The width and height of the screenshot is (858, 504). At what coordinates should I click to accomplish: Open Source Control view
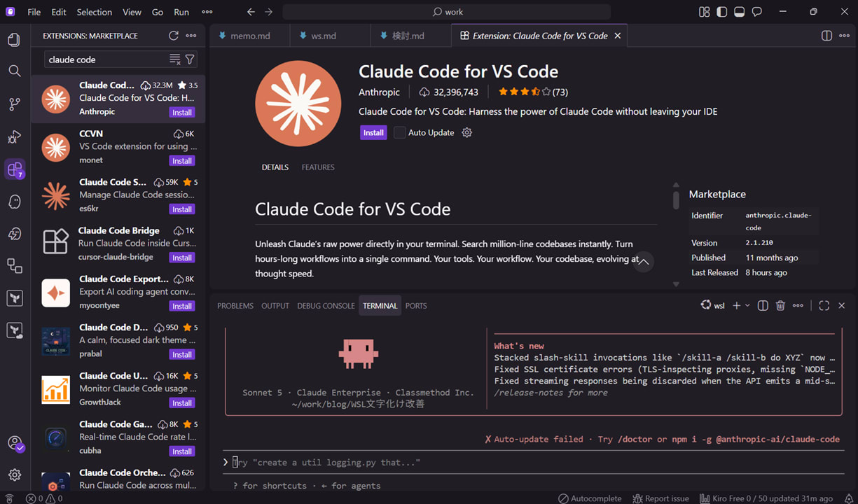14,104
